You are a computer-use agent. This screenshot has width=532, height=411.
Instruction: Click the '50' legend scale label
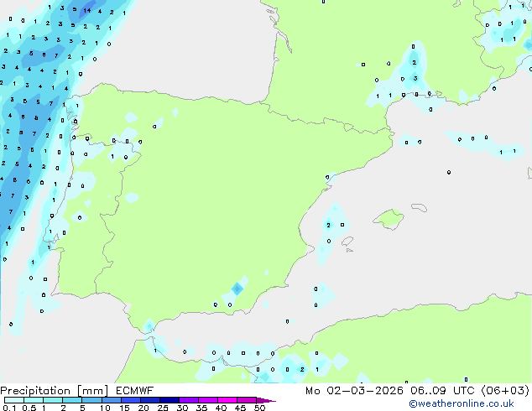click(259, 408)
